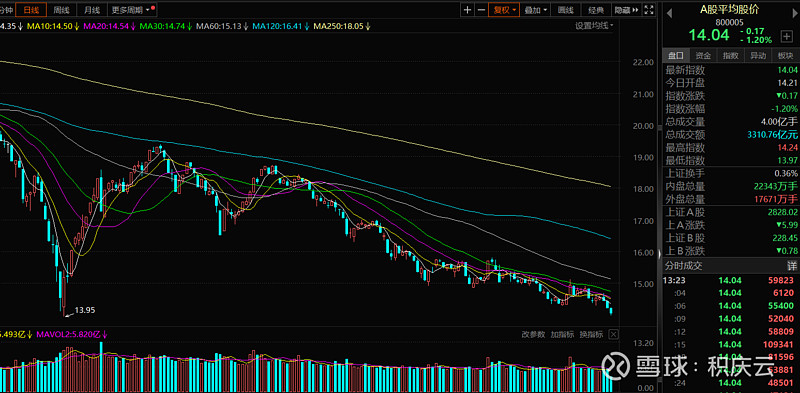
Task: Click the 外盘总量 row
Action: tap(731, 199)
